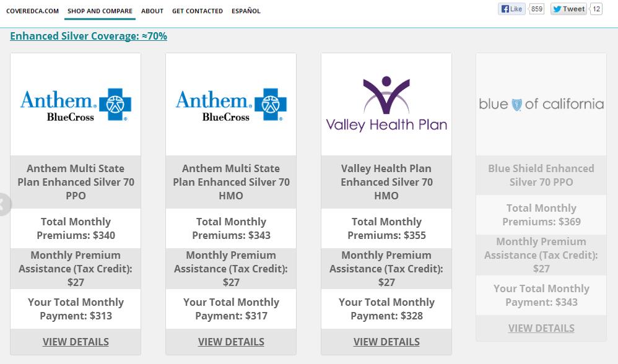The height and width of the screenshot is (364, 618).
Task: Click the Facebook like count 859
Action: click(x=536, y=9)
